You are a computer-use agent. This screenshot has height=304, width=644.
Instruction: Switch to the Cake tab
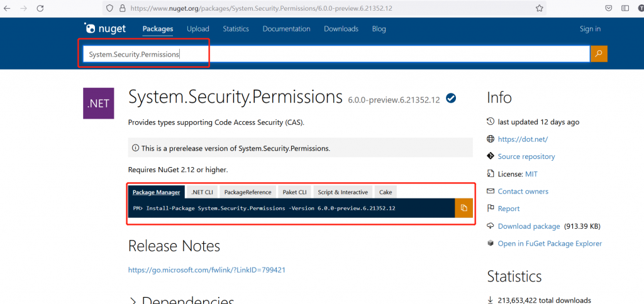click(x=386, y=192)
